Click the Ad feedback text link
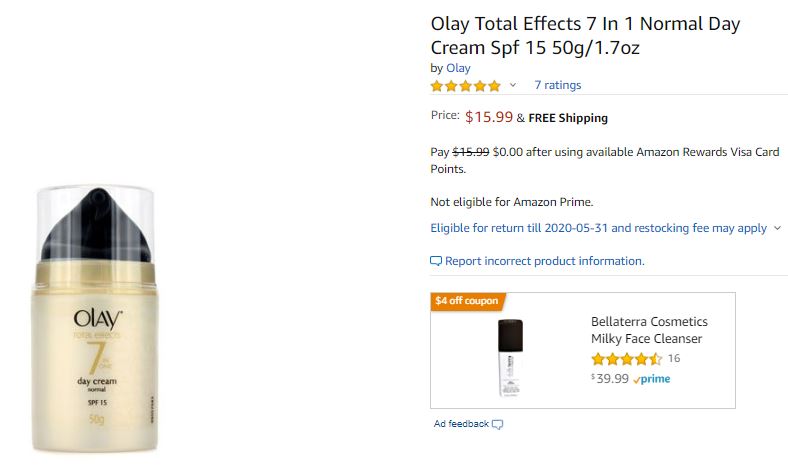 tap(461, 424)
